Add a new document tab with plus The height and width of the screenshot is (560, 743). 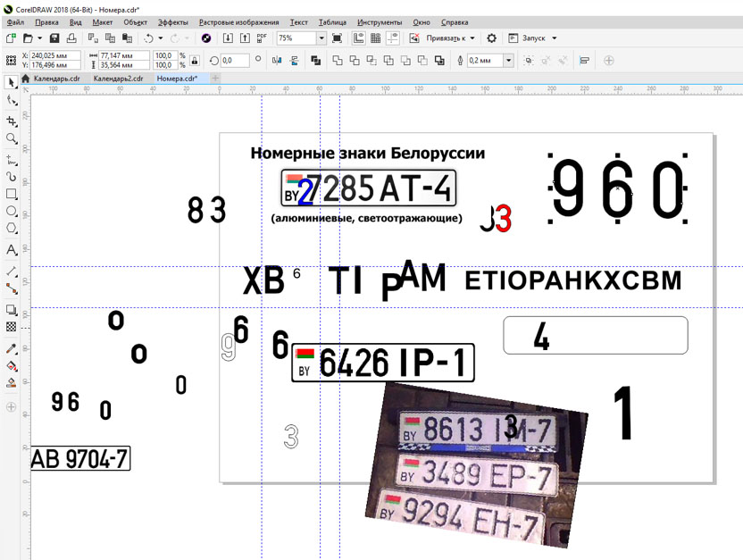pyautogui.click(x=216, y=79)
